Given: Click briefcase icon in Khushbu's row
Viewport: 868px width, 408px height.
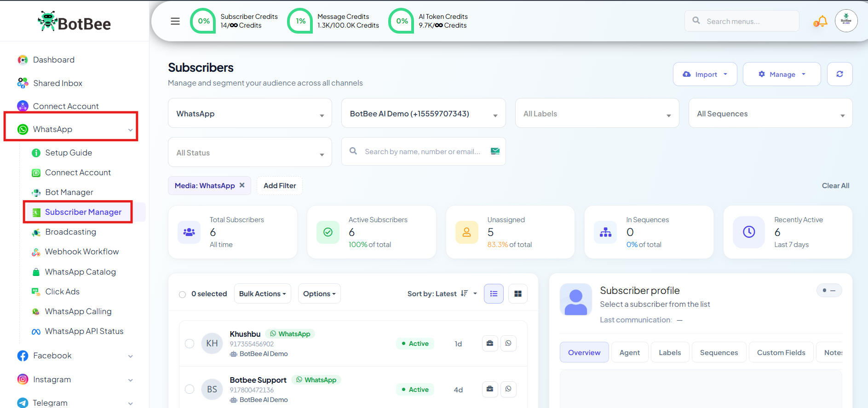Looking at the screenshot, I should [490, 343].
